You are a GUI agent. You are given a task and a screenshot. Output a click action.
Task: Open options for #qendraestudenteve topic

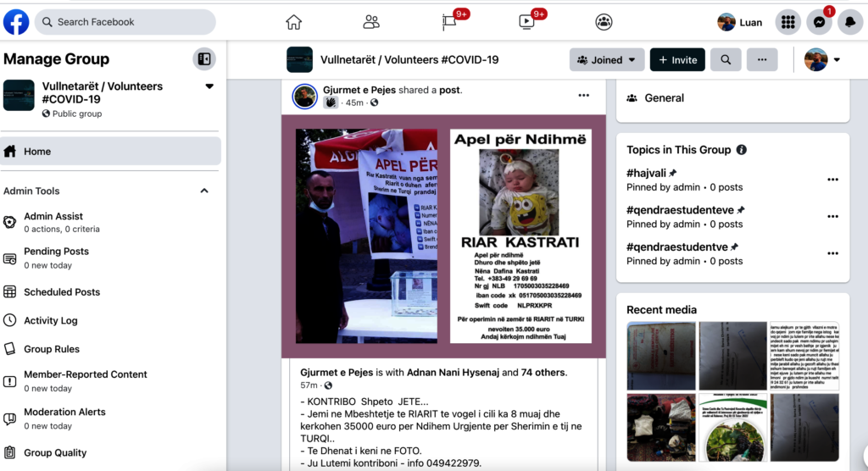[832, 216]
